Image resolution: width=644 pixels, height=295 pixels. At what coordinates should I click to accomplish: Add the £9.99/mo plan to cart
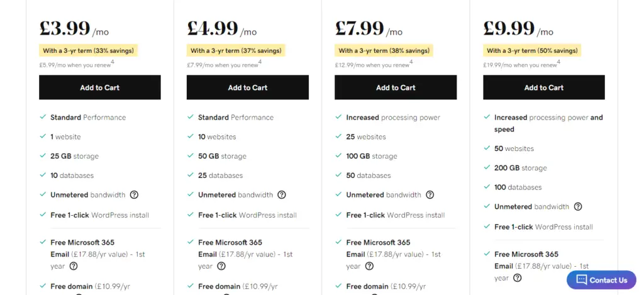[544, 87]
